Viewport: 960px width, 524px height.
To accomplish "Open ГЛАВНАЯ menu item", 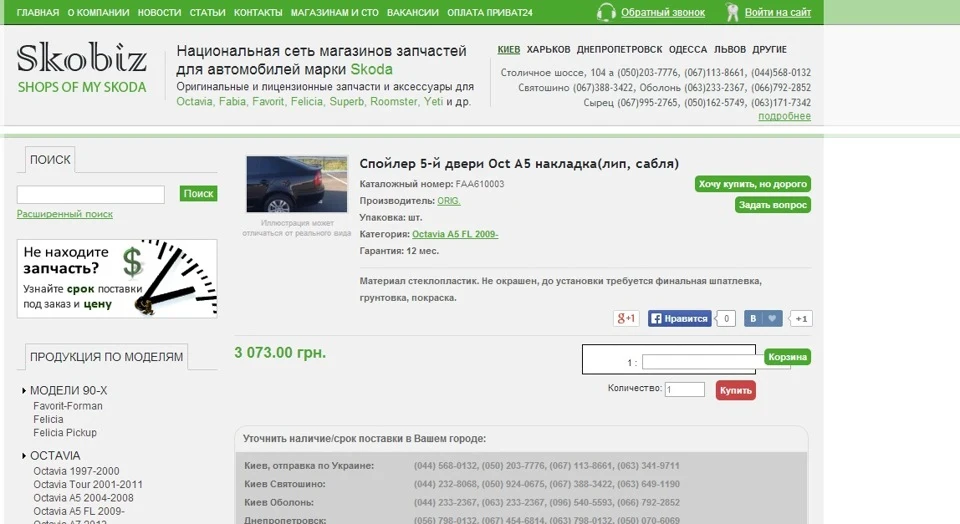I will (x=38, y=12).
